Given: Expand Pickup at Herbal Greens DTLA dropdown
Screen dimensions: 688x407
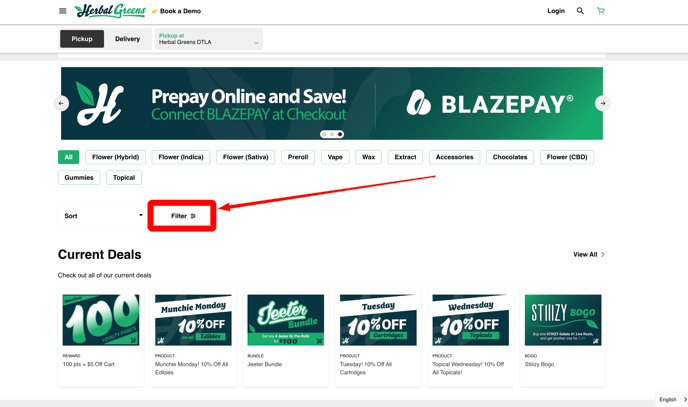Looking at the screenshot, I should 209,39.
